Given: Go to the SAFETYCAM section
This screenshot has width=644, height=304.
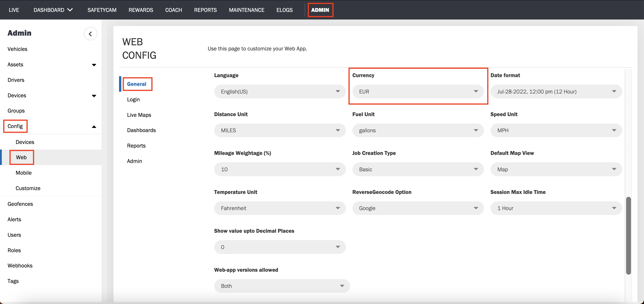Looking at the screenshot, I should click(102, 10).
